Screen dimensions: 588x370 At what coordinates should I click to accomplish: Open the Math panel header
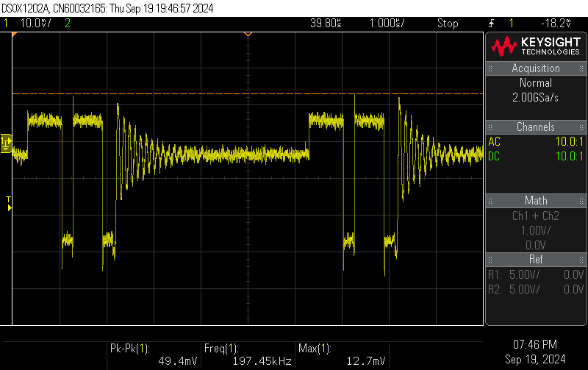pos(536,200)
